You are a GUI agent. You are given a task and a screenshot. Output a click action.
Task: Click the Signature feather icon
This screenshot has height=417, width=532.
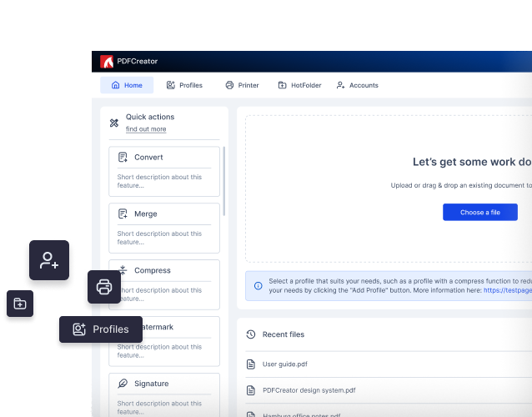(x=123, y=384)
